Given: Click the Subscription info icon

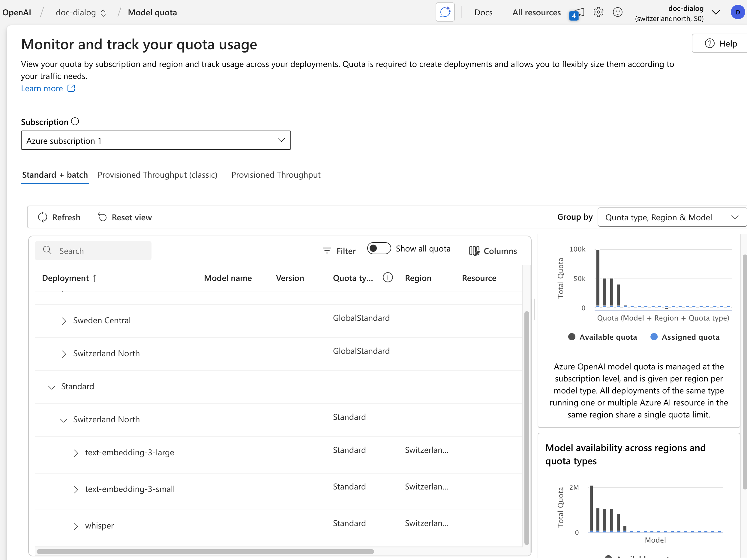Looking at the screenshot, I should point(75,122).
